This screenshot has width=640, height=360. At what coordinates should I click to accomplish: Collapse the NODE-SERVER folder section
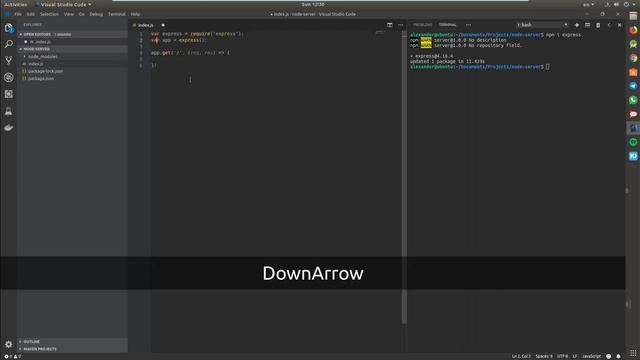tap(72, 49)
